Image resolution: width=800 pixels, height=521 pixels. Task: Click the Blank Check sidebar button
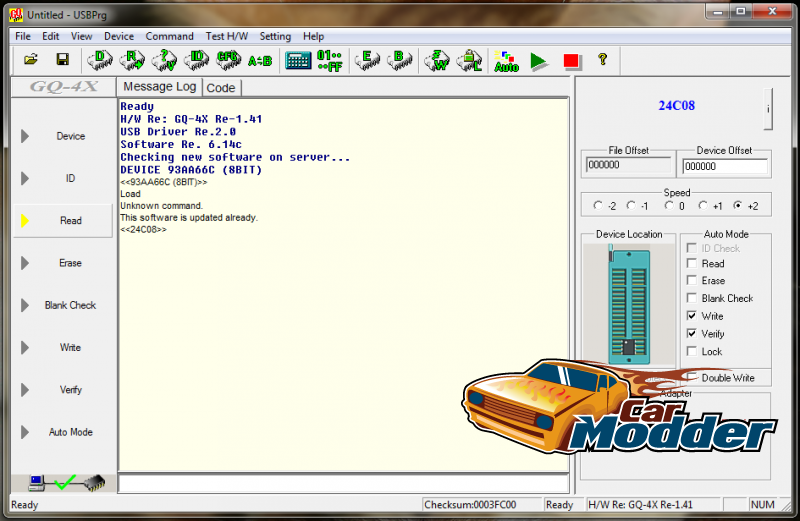pos(63,306)
